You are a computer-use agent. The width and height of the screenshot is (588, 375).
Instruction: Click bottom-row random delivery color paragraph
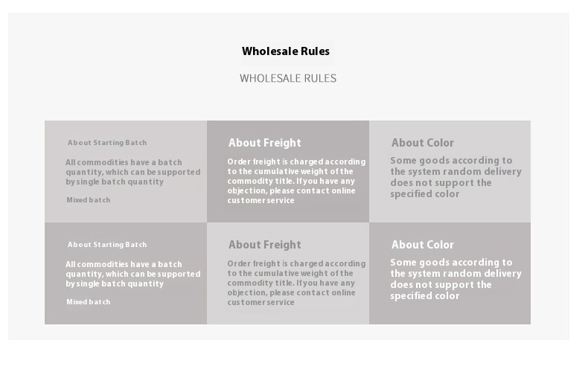point(456,279)
